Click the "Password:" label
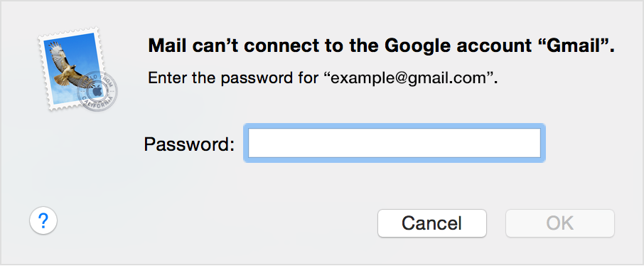This screenshot has height=266, width=644. (x=189, y=144)
